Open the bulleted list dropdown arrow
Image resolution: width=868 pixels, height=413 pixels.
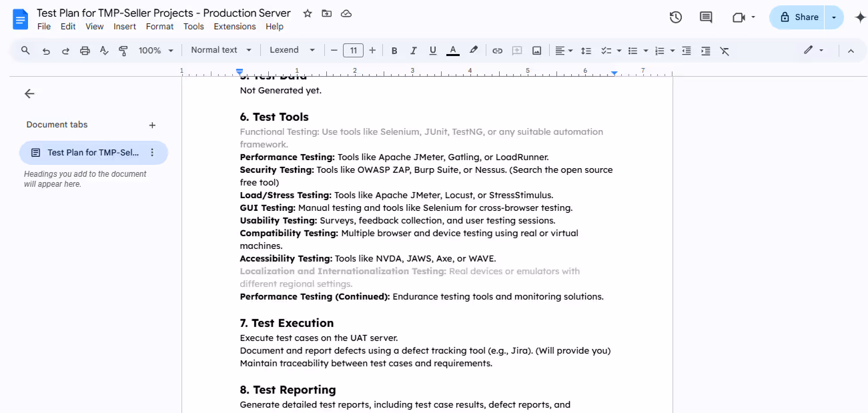(646, 50)
